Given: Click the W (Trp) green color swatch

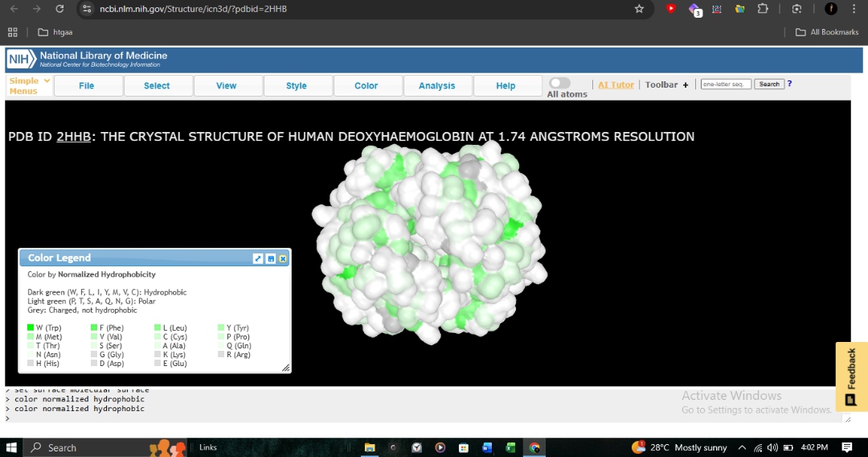Looking at the screenshot, I should tap(31, 327).
